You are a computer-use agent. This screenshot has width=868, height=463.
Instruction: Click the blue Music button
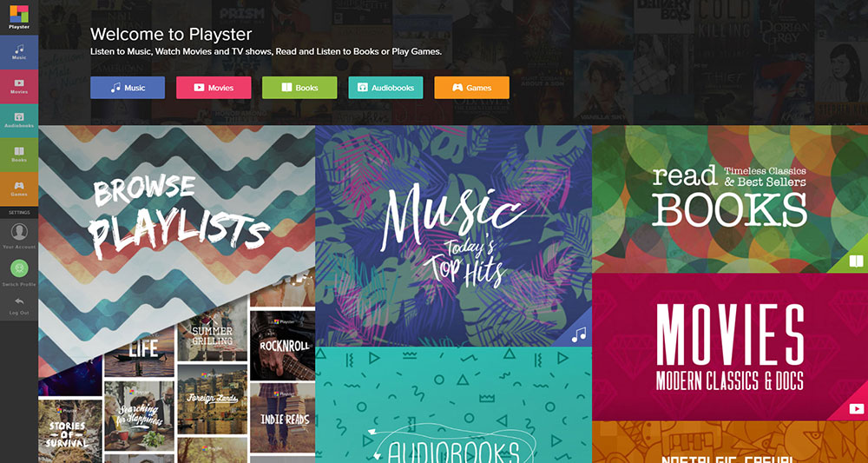point(128,88)
